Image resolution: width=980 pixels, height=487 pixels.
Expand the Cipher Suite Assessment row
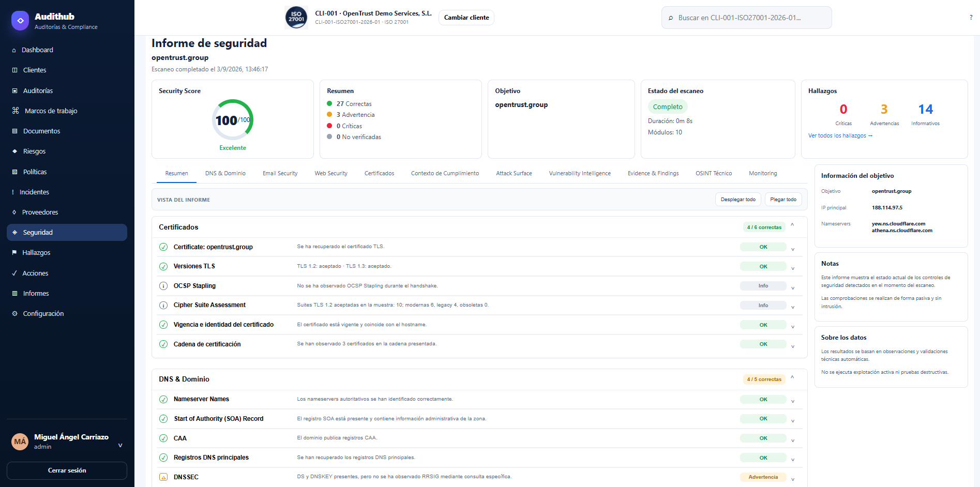click(793, 308)
